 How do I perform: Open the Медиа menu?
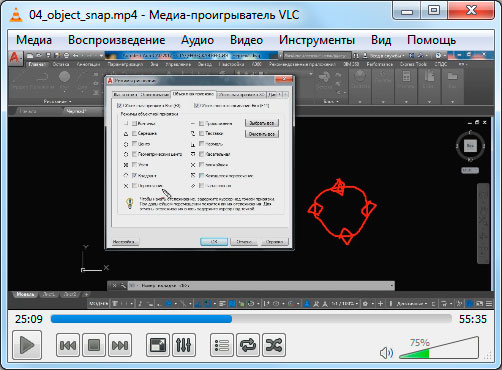click(34, 40)
